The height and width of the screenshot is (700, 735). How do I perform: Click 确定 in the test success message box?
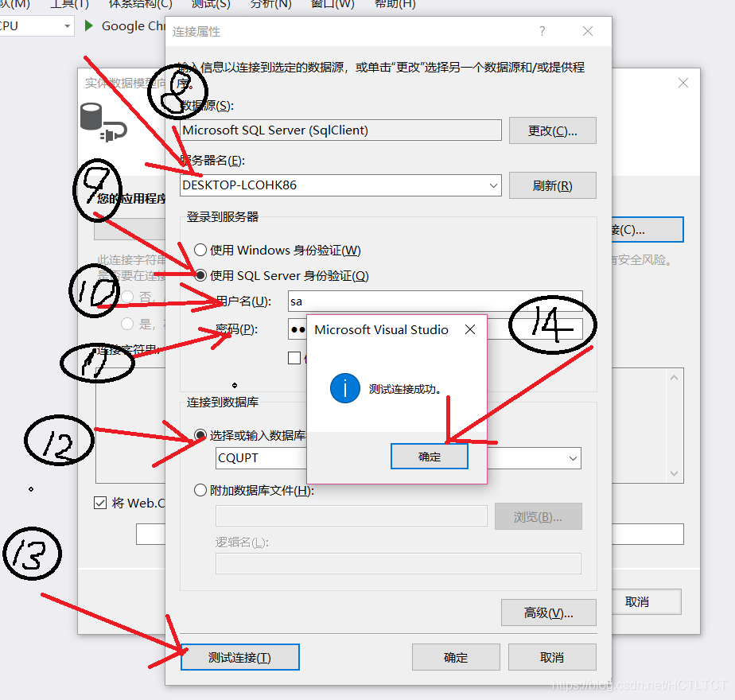[x=430, y=457]
